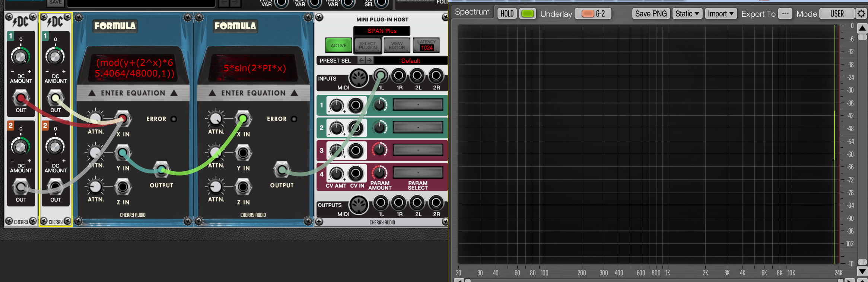Click OUT 2 jack on the left DC module
Screen dimensions: 868x282
pos(21,188)
